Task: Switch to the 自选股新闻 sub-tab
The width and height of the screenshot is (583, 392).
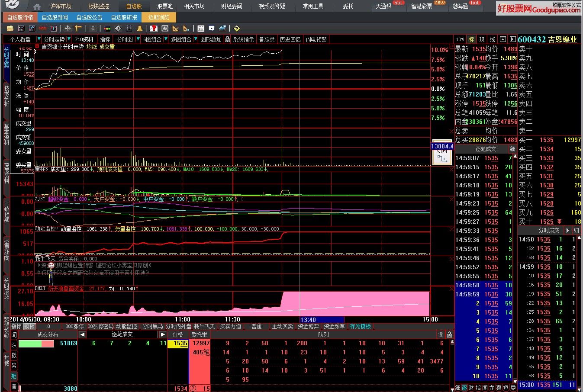Action: (x=55, y=18)
